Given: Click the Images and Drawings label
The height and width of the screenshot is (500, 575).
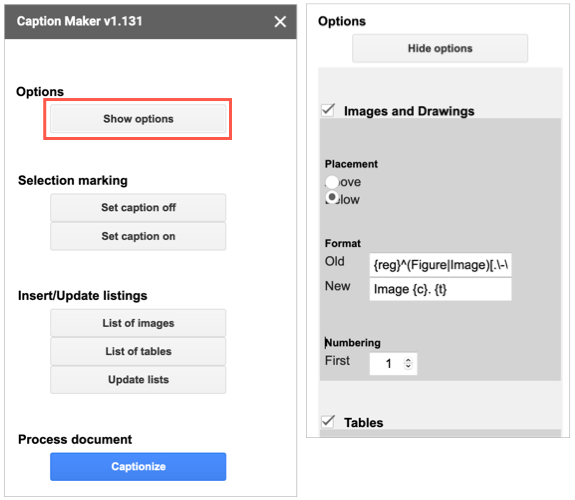Looking at the screenshot, I should coord(409,111).
